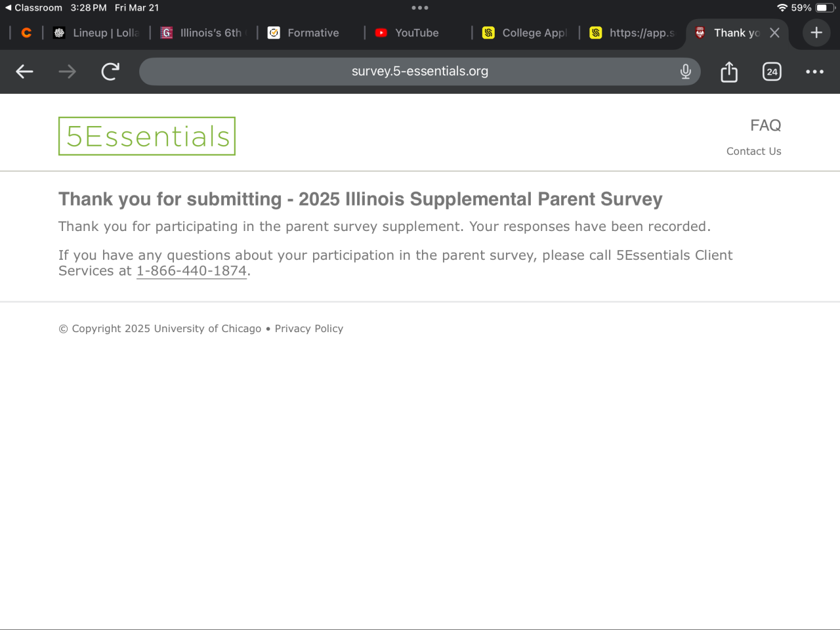Call the 1-866-440-1874 phone link

coord(192,271)
